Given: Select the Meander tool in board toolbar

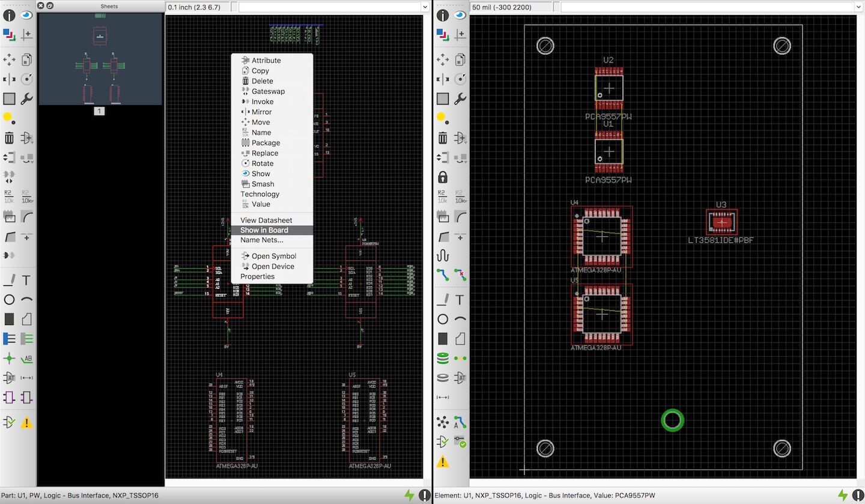Looking at the screenshot, I should point(443,255).
